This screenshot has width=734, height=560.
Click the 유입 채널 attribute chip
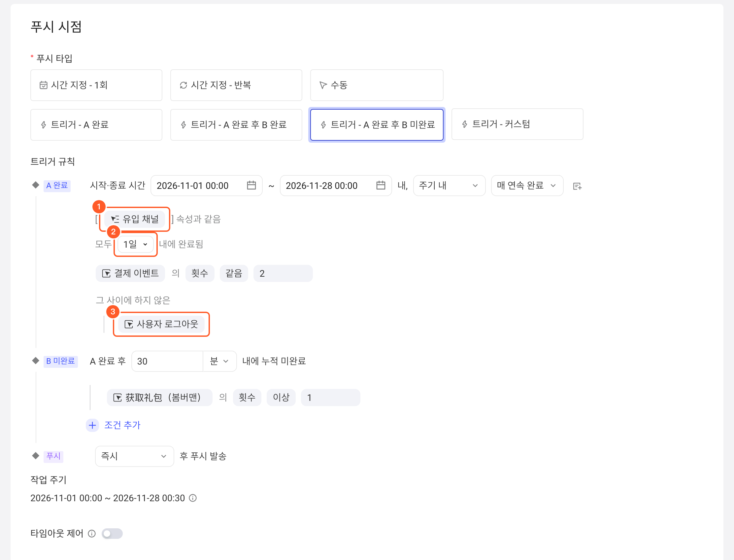(x=135, y=219)
